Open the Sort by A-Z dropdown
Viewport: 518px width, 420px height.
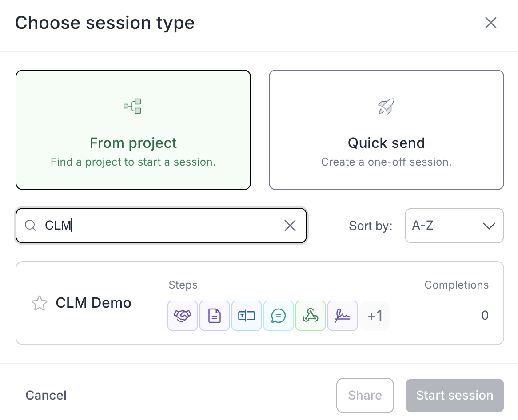coord(454,226)
